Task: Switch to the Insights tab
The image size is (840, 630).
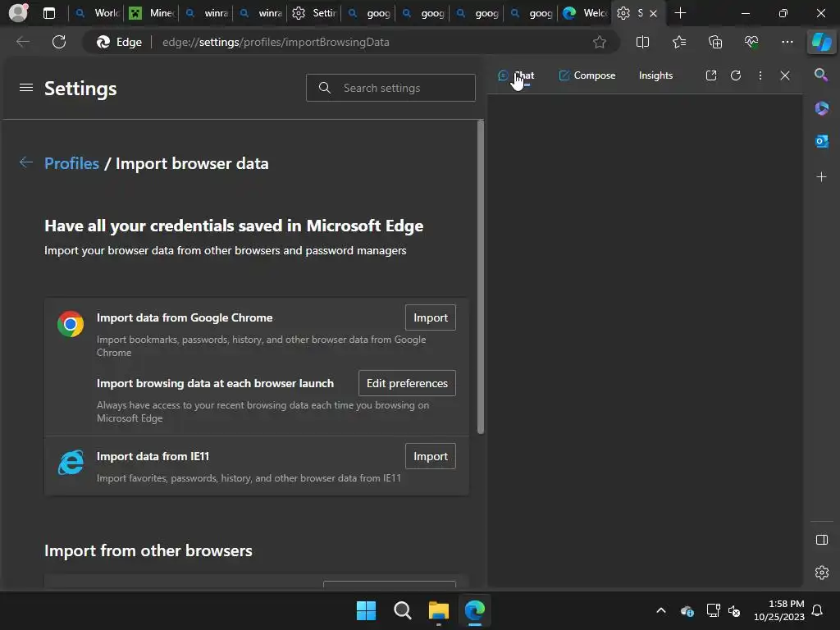Action: 655,75
